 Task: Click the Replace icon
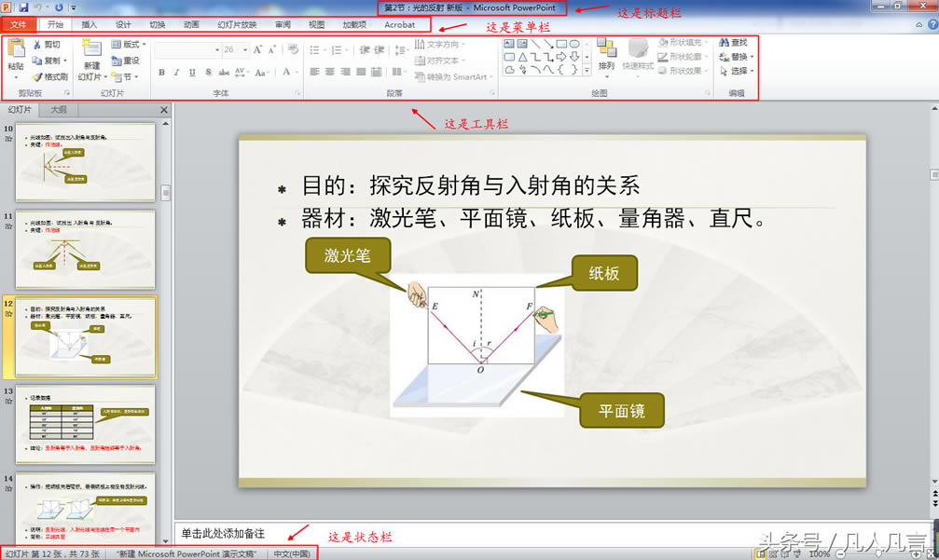(725, 57)
